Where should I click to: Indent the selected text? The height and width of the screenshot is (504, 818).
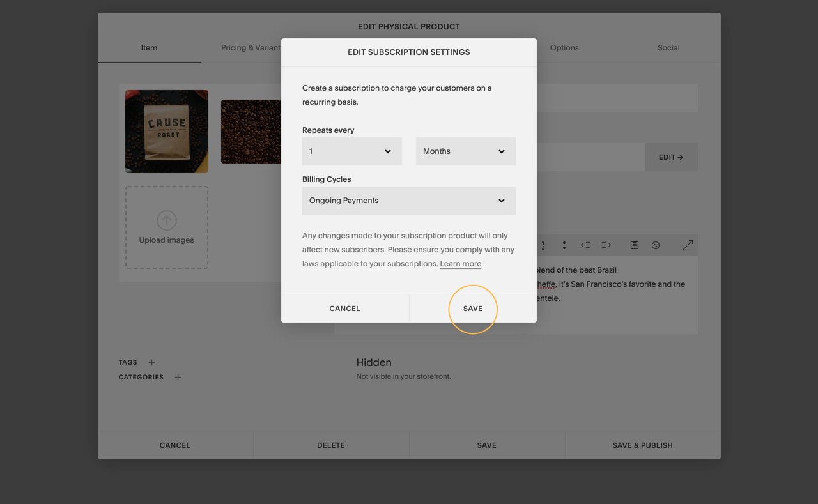[x=606, y=245]
